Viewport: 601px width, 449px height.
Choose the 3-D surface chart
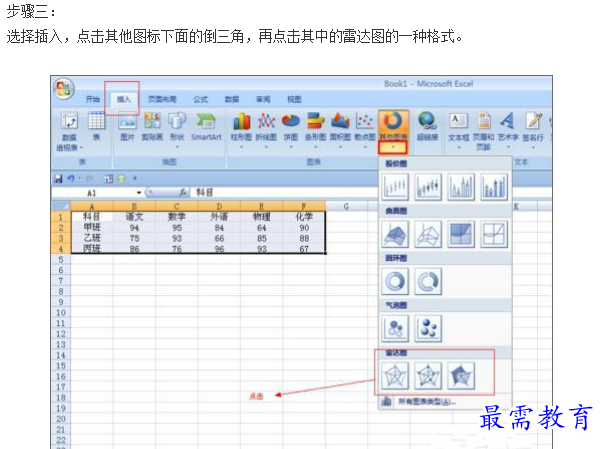(395, 234)
